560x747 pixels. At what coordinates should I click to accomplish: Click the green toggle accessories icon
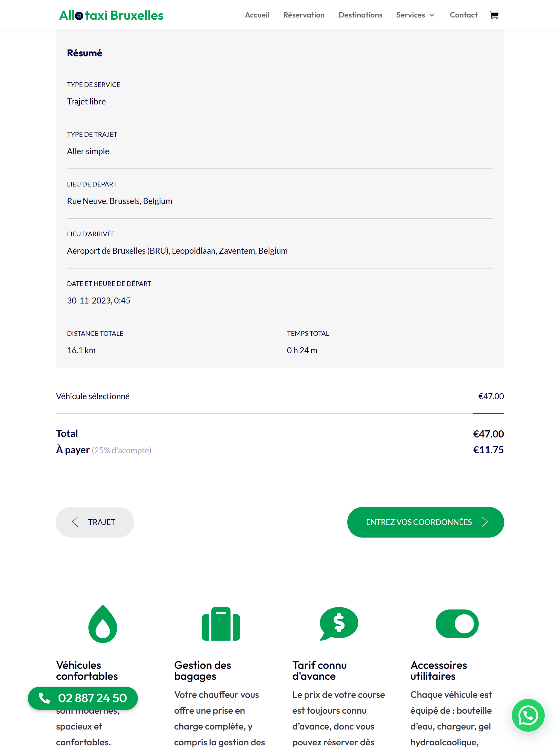[457, 623]
